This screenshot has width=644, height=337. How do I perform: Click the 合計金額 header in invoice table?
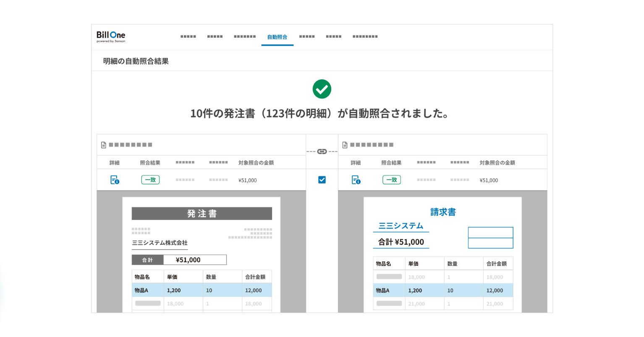pos(497,264)
